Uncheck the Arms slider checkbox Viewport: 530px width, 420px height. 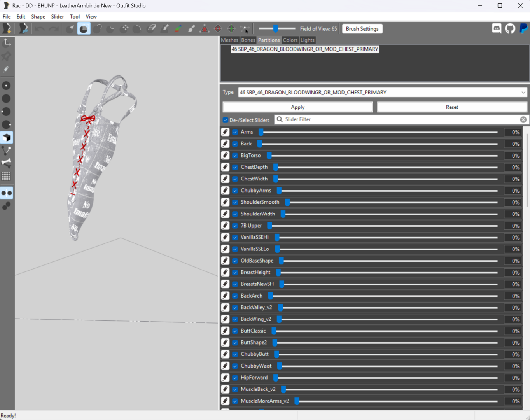235,132
